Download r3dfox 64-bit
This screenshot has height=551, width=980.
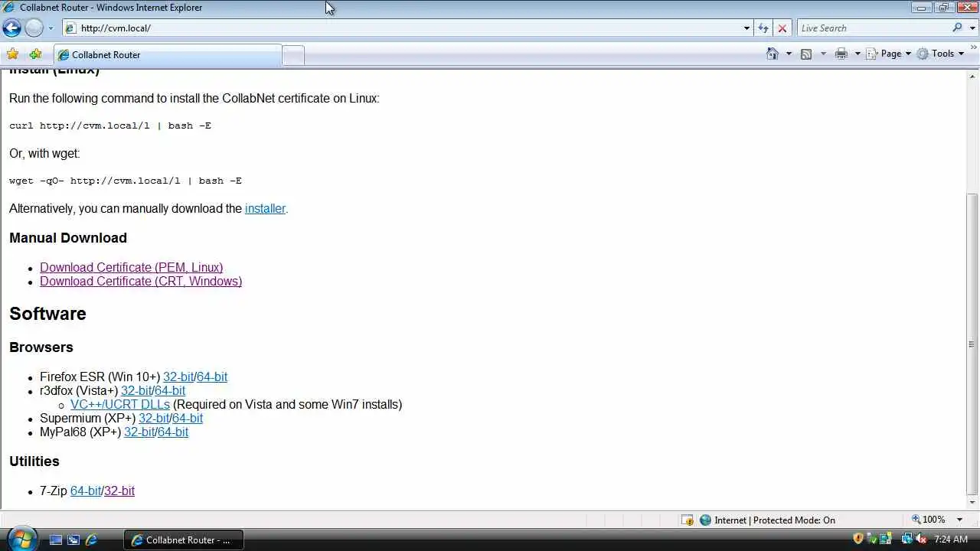point(170,390)
